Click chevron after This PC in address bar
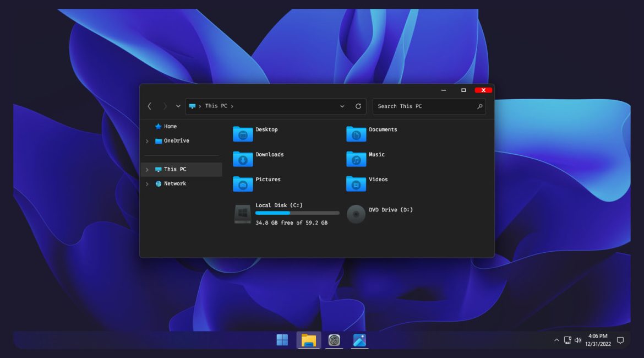This screenshot has height=358, width=644. (232, 106)
